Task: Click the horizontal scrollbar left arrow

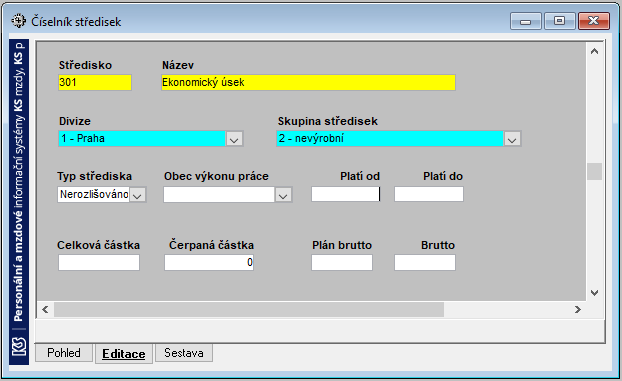Action: click(45, 309)
